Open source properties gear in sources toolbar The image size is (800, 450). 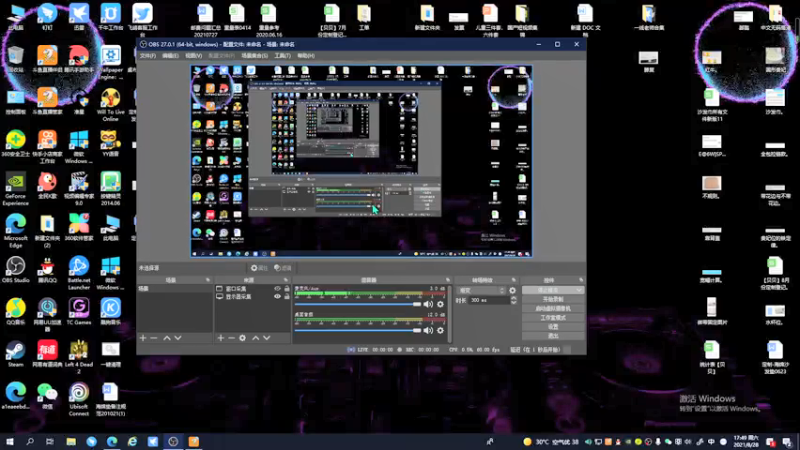(242, 338)
